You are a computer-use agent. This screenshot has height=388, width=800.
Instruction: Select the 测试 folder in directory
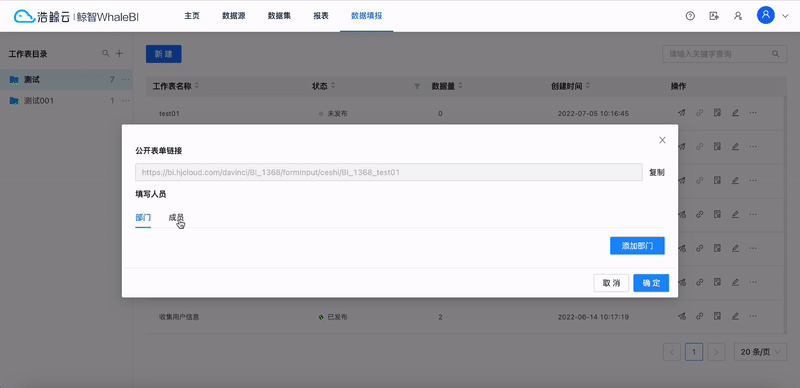click(x=66, y=80)
